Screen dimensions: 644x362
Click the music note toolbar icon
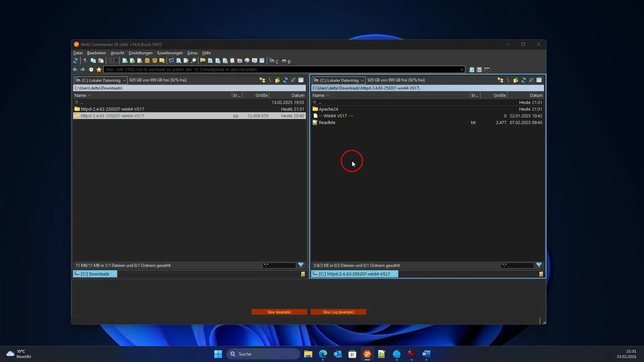pos(171,61)
